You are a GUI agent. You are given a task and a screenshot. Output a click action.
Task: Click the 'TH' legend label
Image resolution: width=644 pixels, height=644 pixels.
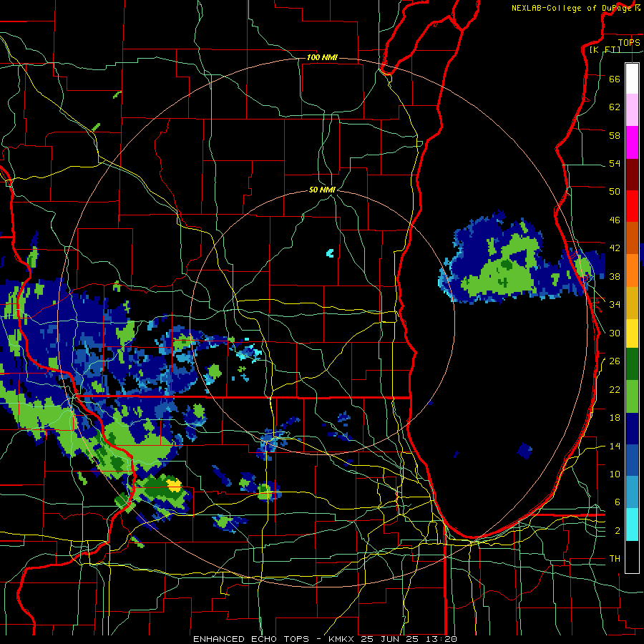pos(615,559)
